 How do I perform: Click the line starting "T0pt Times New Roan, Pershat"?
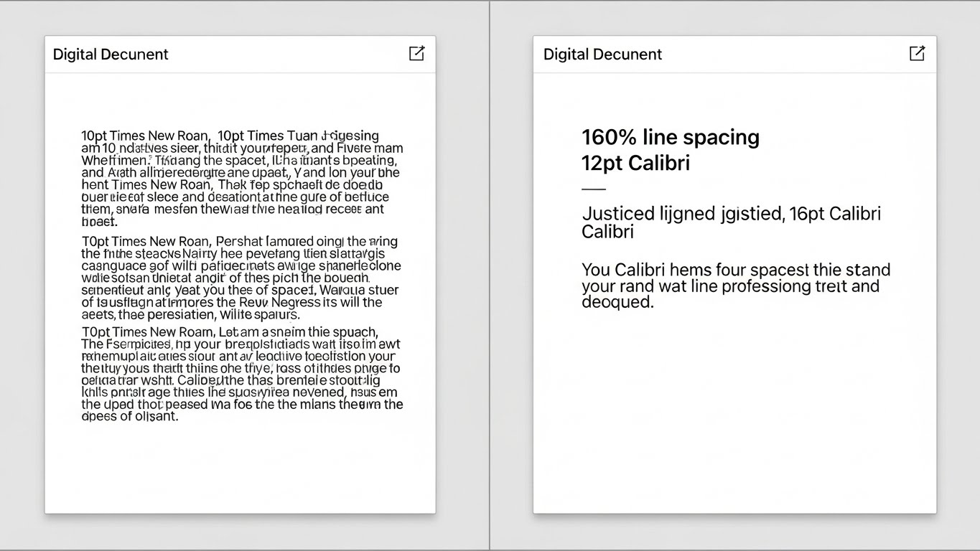click(239, 241)
